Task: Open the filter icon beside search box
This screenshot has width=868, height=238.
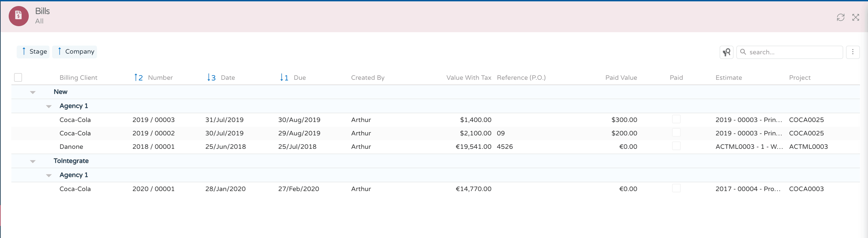Action: [726, 52]
